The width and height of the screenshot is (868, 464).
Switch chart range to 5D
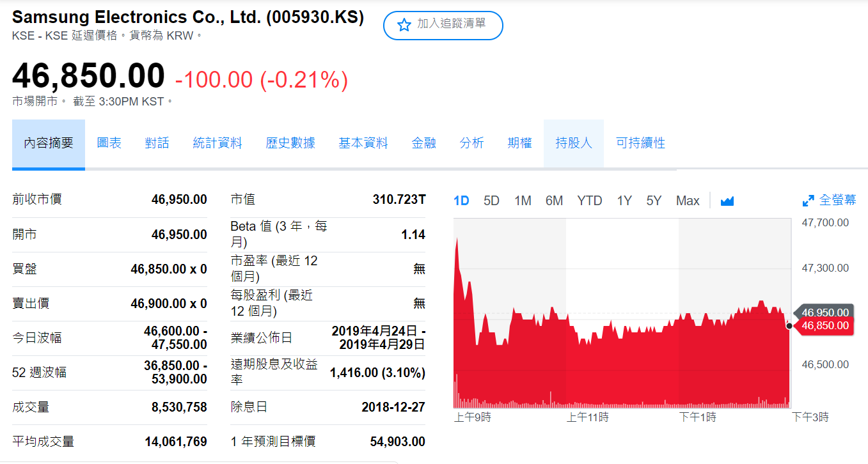pyautogui.click(x=491, y=201)
